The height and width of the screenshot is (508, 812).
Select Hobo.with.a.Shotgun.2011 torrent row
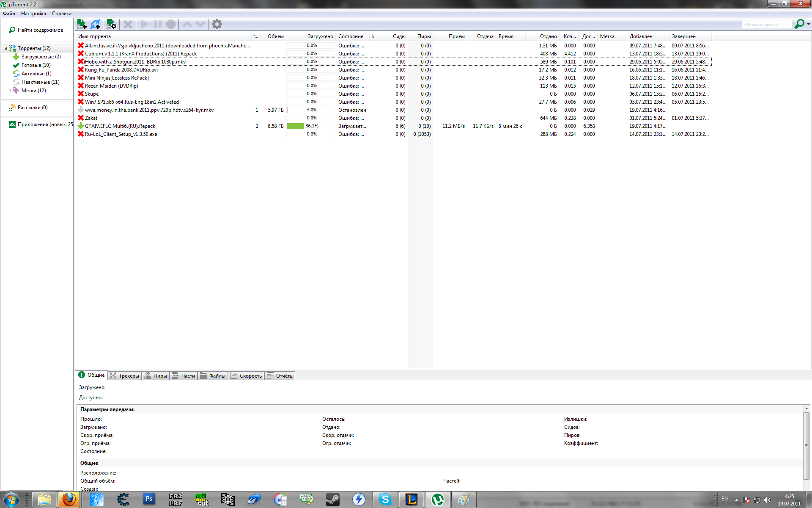tap(393, 62)
